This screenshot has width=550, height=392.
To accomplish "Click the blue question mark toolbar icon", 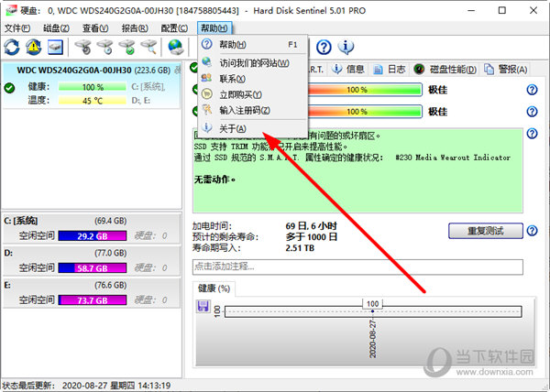I will click(324, 47).
